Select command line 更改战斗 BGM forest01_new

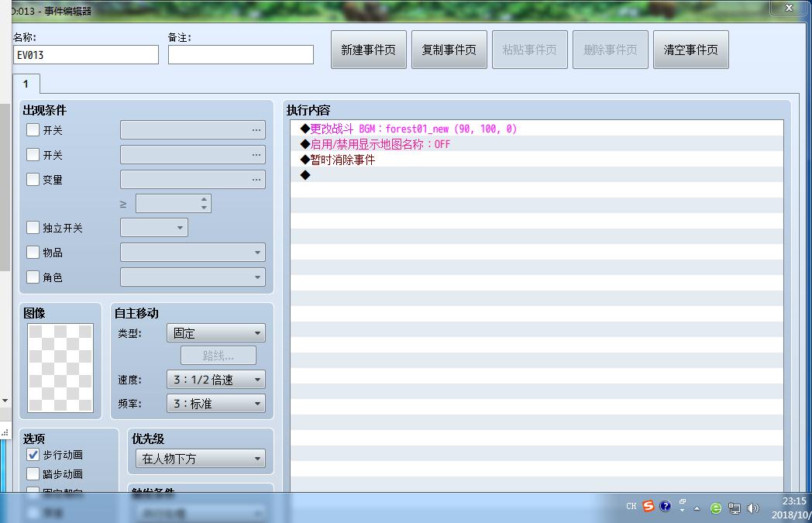(537, 129)
